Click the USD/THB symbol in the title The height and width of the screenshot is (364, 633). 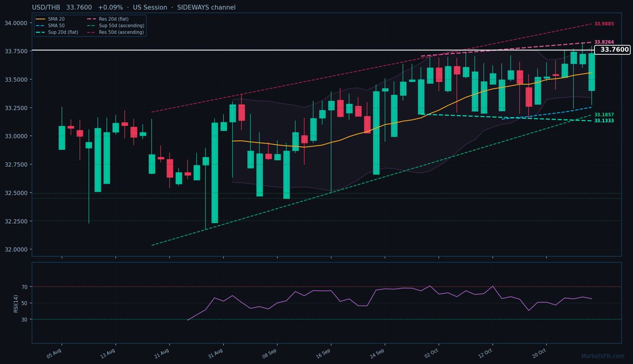[46, 7]
